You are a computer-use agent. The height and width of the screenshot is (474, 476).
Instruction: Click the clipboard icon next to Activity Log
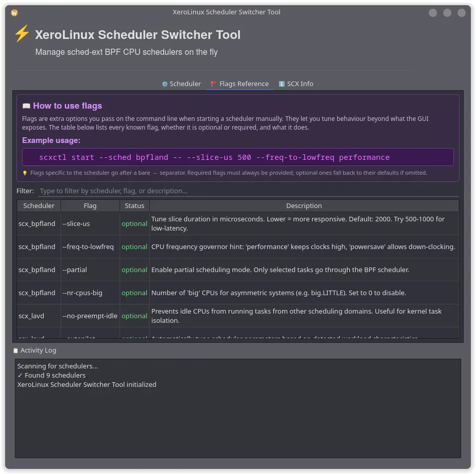point(15,351)
